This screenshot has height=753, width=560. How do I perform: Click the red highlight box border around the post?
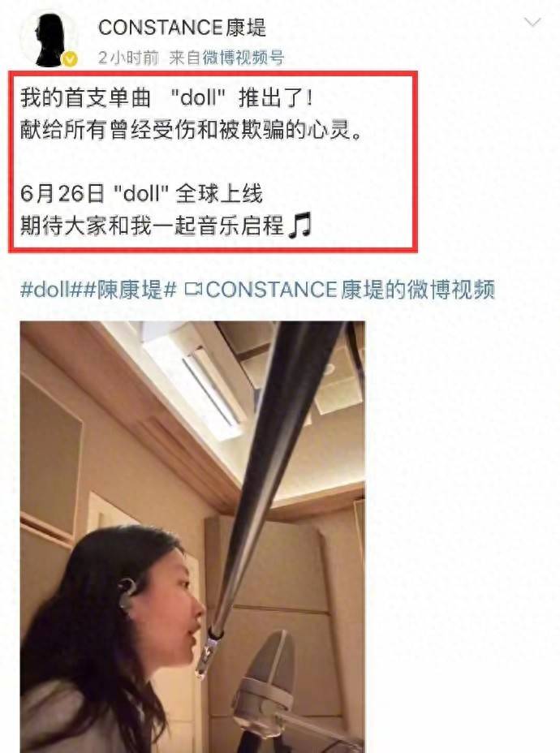213,73
